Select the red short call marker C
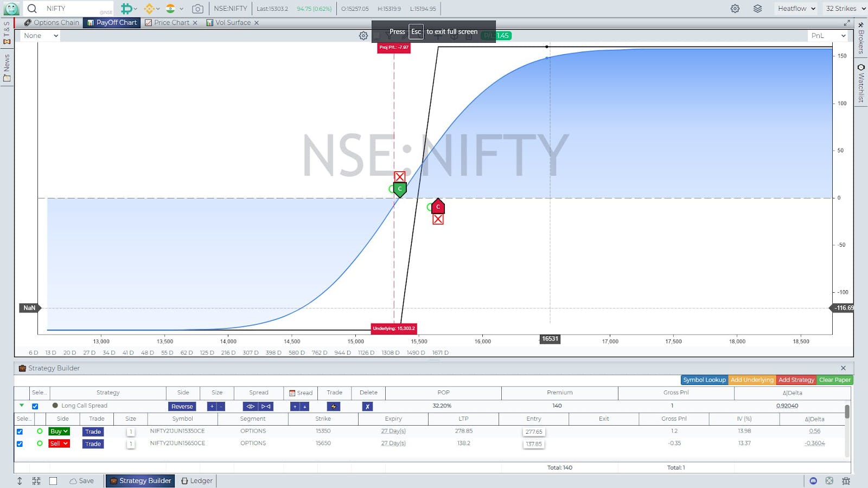Viewport: 868px width, 488px height. coord(438,206)
